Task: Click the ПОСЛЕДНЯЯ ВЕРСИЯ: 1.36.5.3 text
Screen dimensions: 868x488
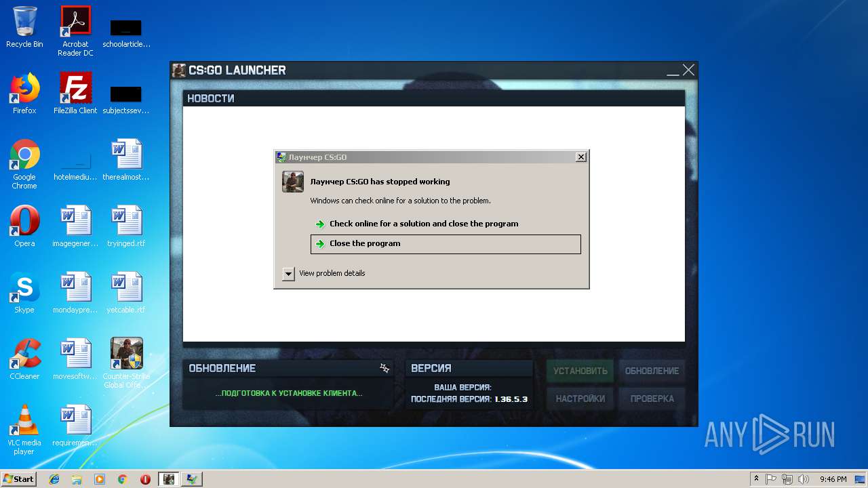Action: [469, 399]
